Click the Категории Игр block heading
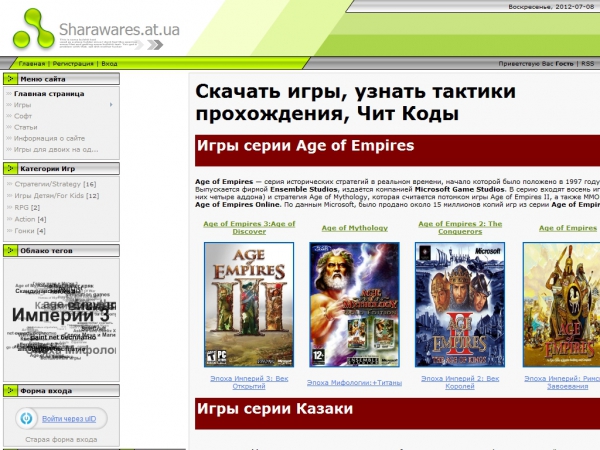Screen dimensions: 600x450 pos(47,168)
